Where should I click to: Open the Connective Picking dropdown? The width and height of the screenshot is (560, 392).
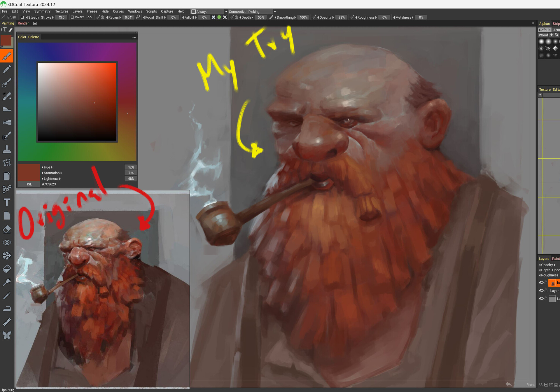(x=274, y=11)
